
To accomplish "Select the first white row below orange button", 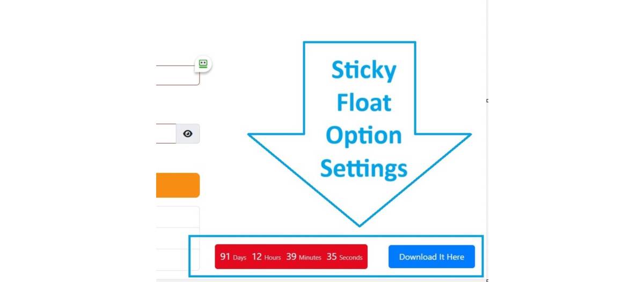I will tap(178, 216).
